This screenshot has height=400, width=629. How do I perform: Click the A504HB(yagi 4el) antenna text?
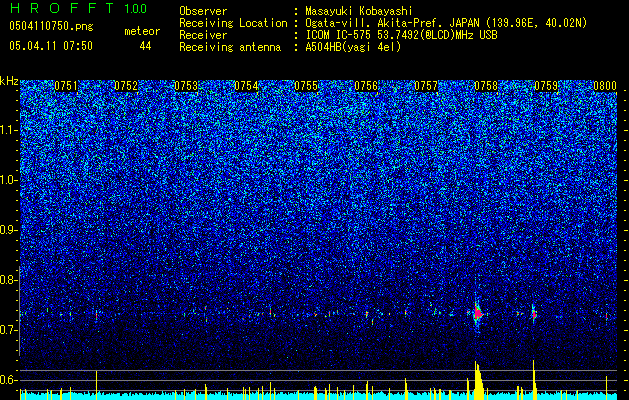[353, 47]
